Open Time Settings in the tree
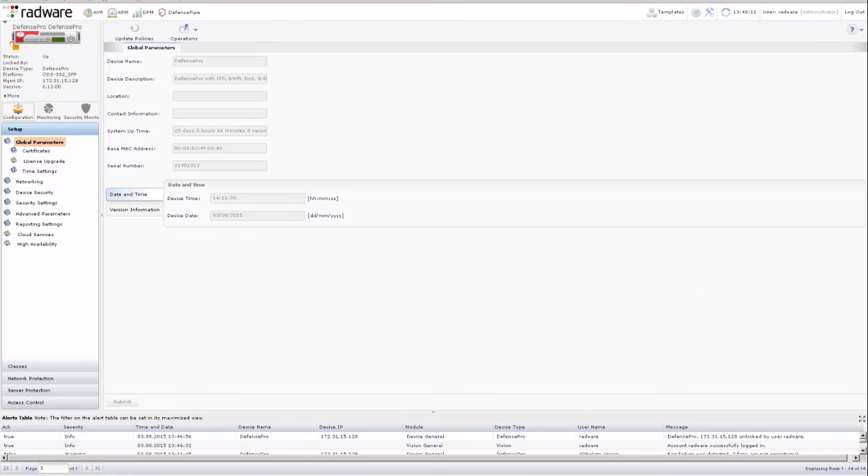The height and width of the screenshot is (476, 868). tap(39, 172)
